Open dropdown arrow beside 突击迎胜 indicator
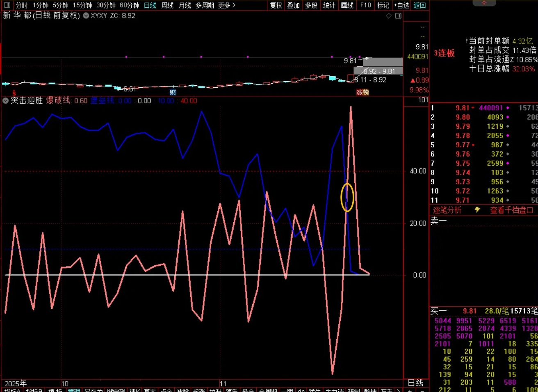The image size is (538, 392). (x=5, y=100)
